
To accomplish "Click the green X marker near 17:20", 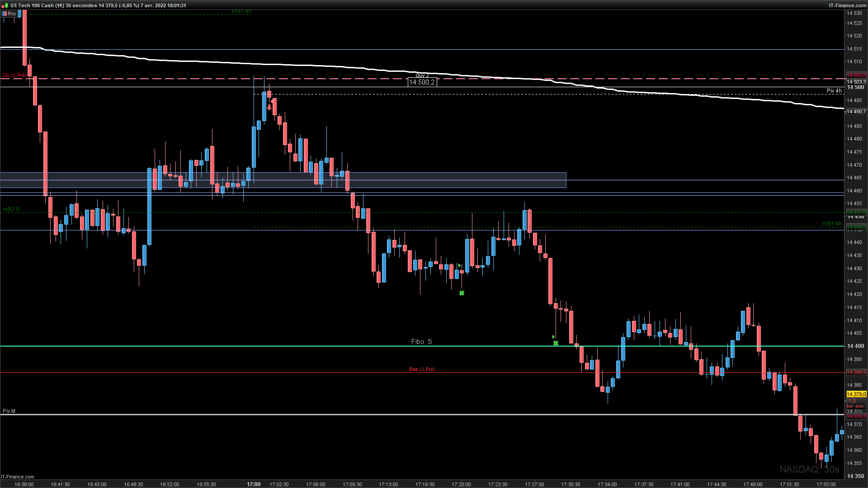I will pyautogui.click(x=462, y=293).
